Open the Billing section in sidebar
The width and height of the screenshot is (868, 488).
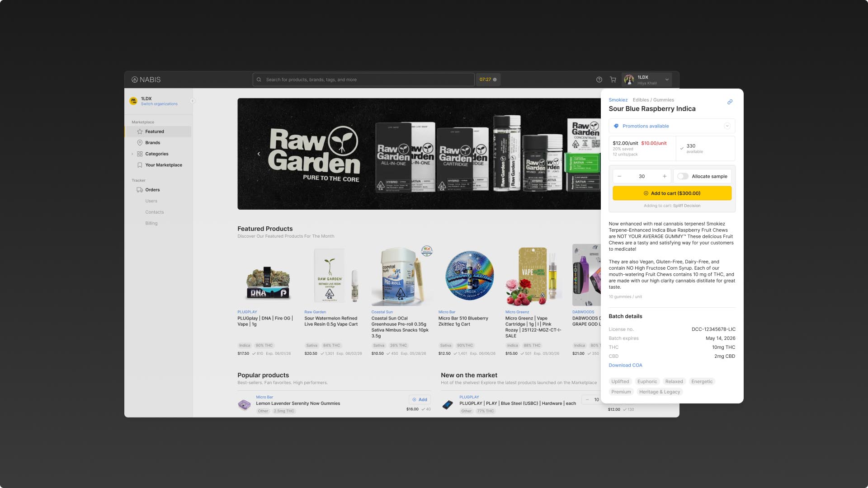[x=151, y=223]
